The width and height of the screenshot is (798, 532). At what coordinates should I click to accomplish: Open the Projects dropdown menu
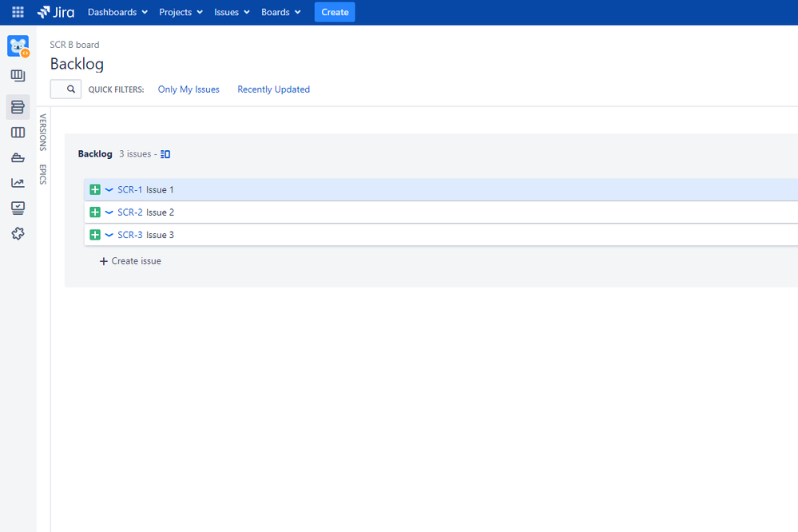pos(181,12)
